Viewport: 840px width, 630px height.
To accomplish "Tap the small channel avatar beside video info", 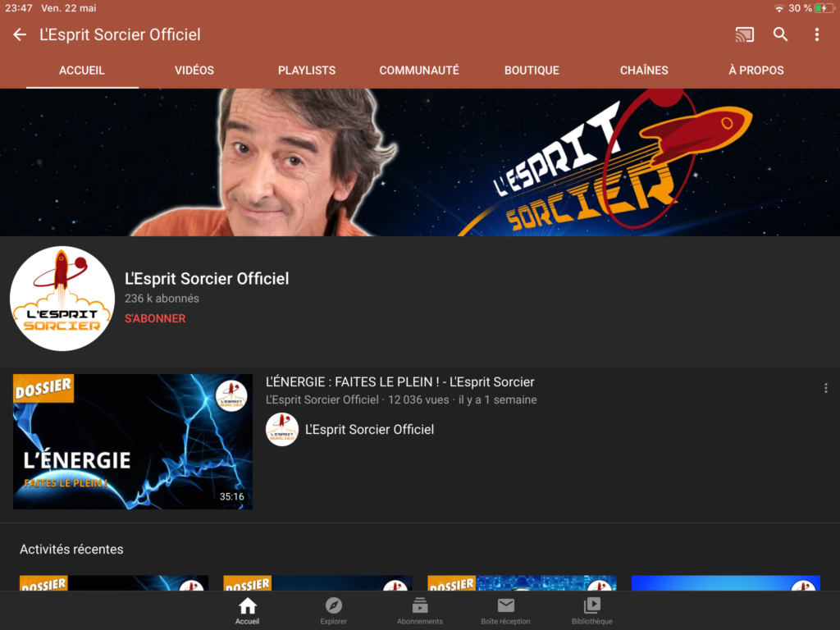I will click(x=282, y=429).
